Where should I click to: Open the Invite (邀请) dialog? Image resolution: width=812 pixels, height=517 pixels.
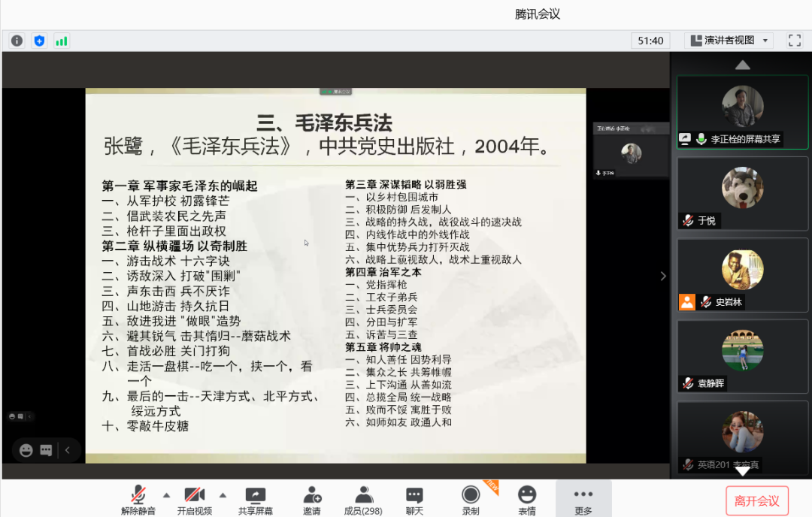pos(311,500)
